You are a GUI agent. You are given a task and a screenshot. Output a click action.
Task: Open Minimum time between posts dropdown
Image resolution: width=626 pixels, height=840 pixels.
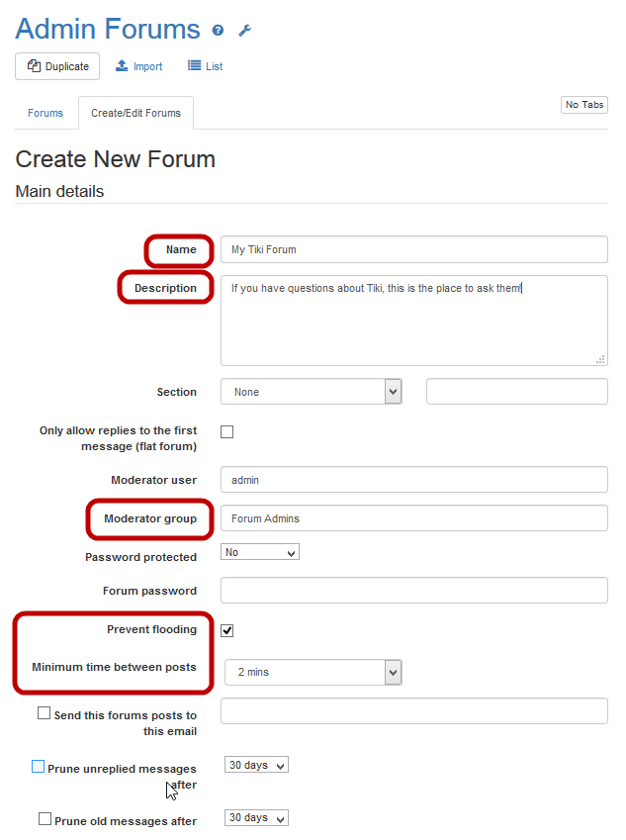313,673
